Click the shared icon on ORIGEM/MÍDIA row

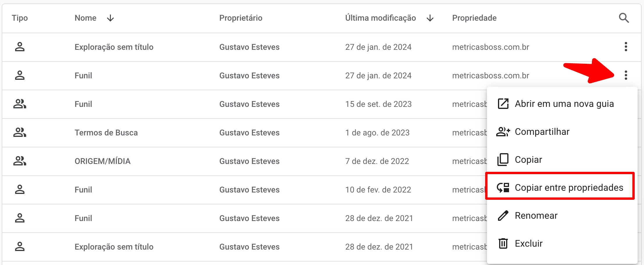tap(20, 161)
